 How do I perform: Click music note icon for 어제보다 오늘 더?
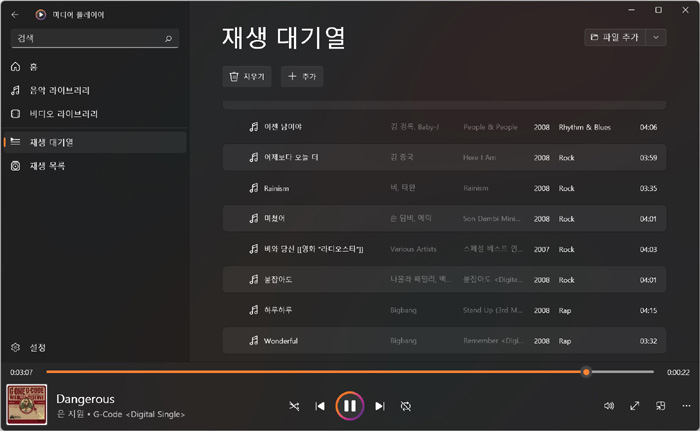(254, 158)
